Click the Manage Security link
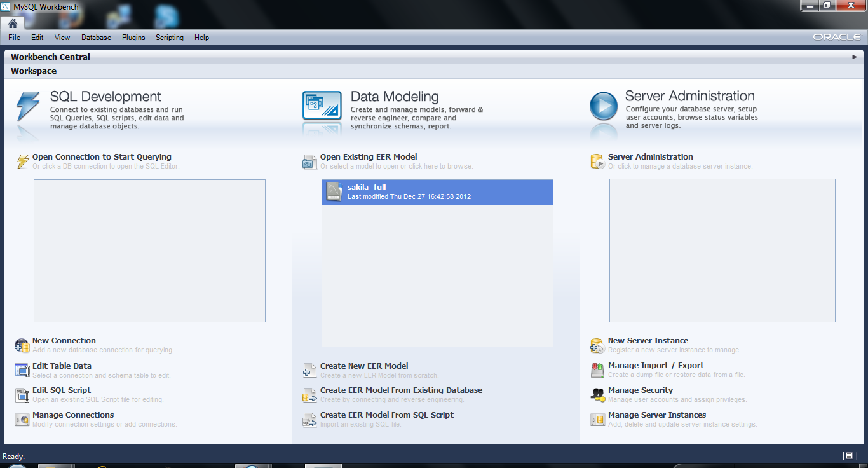The width and height of the screenshot is (868, 468). pyautogui.click(x=641, y=390)
